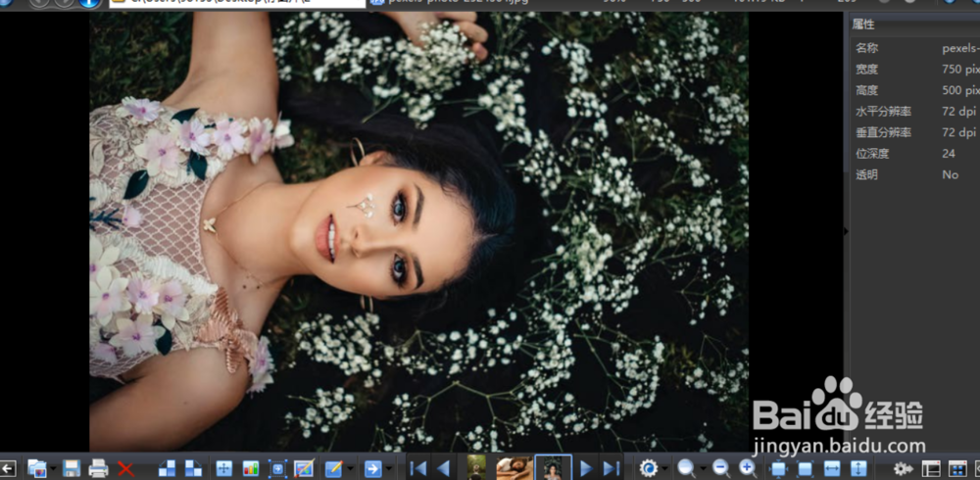Fit the image to window width
Screen dimensions: 980x480
tap(832, 468)
